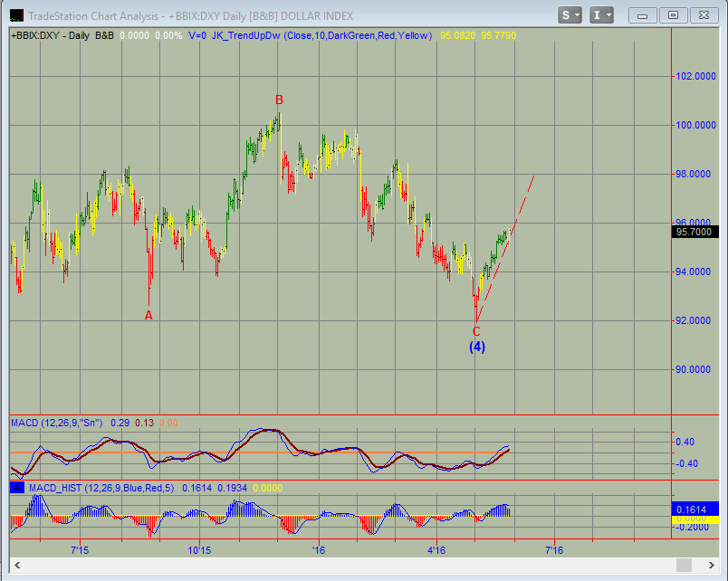Minimize the Chart Analysis window

pos(643,15)
